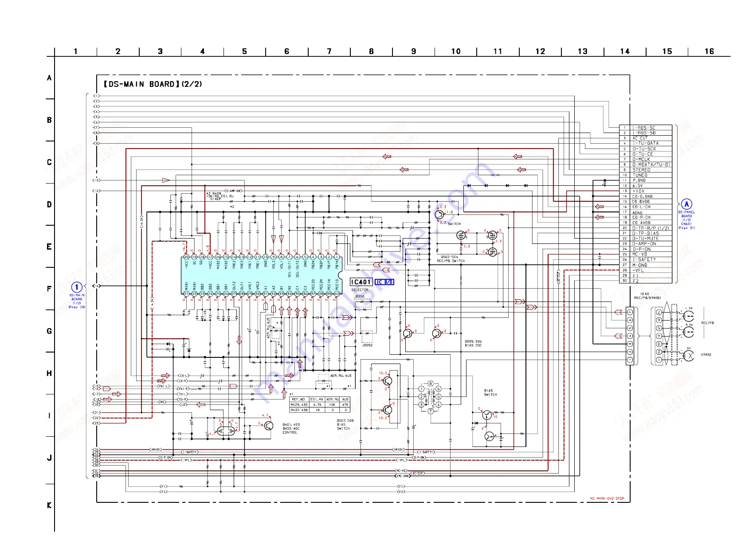This screenshot has width=745, height=560.
Task: Click the REF.NO table header cell
Action: click(298, 399)
